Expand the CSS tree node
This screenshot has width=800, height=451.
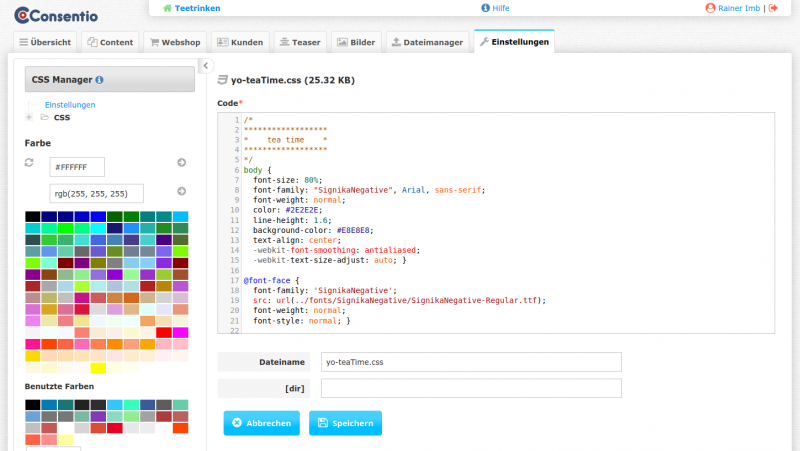coord(29,117)
